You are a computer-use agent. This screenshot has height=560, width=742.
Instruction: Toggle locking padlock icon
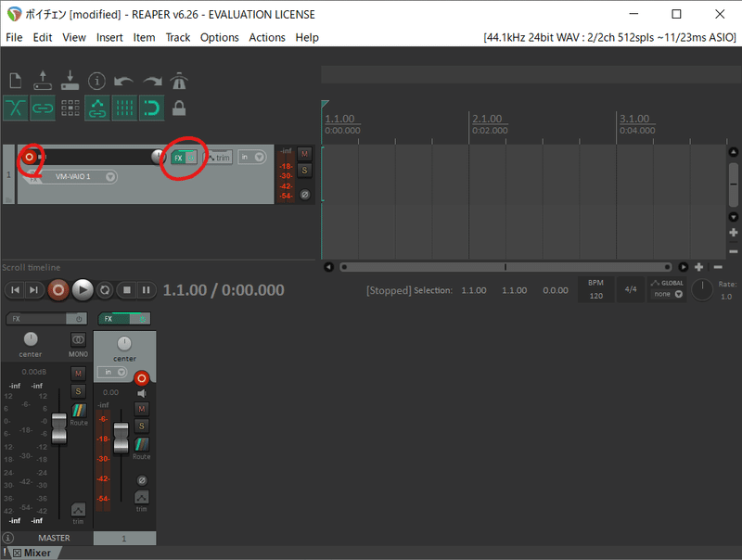point(179,108)
